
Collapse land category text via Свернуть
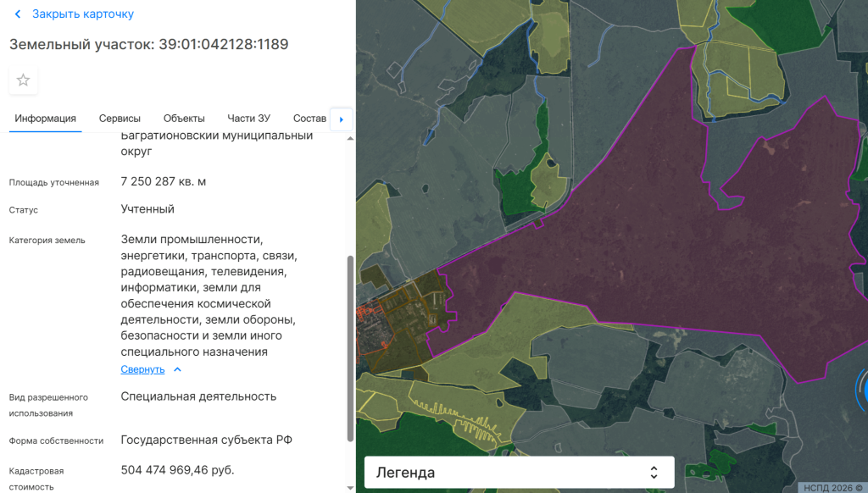click(x=142, y=369)
